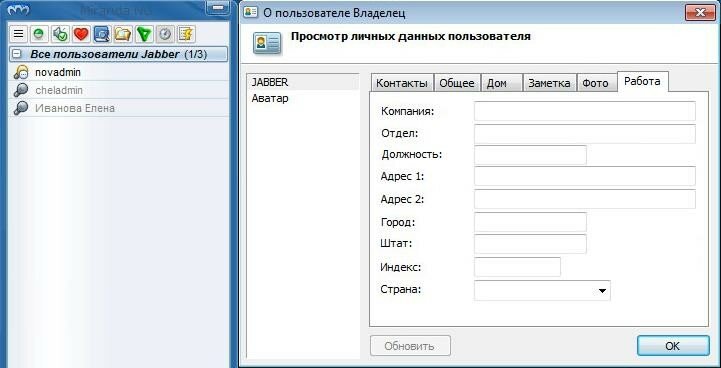Click the red heart icon
The width and height of the screenshot is (721, 368).
click(x=81, y=34)
